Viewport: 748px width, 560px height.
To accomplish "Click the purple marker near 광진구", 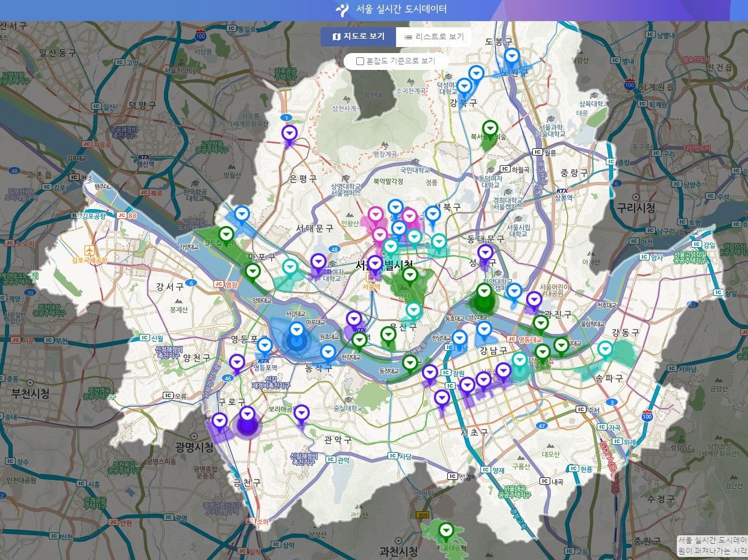I will click(x=534, y=301).
